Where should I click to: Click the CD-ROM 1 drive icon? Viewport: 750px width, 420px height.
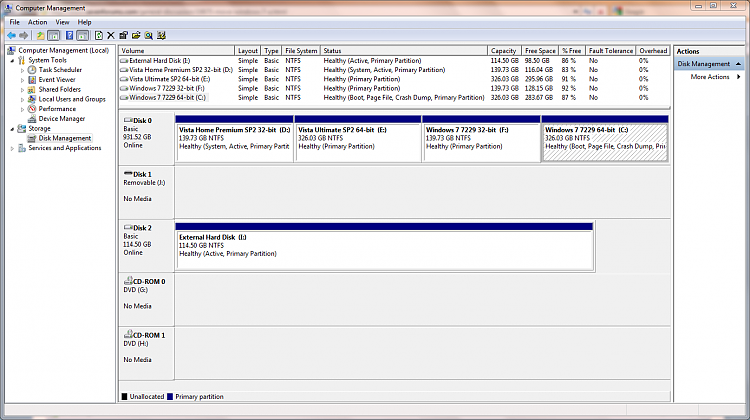(128, 335)
